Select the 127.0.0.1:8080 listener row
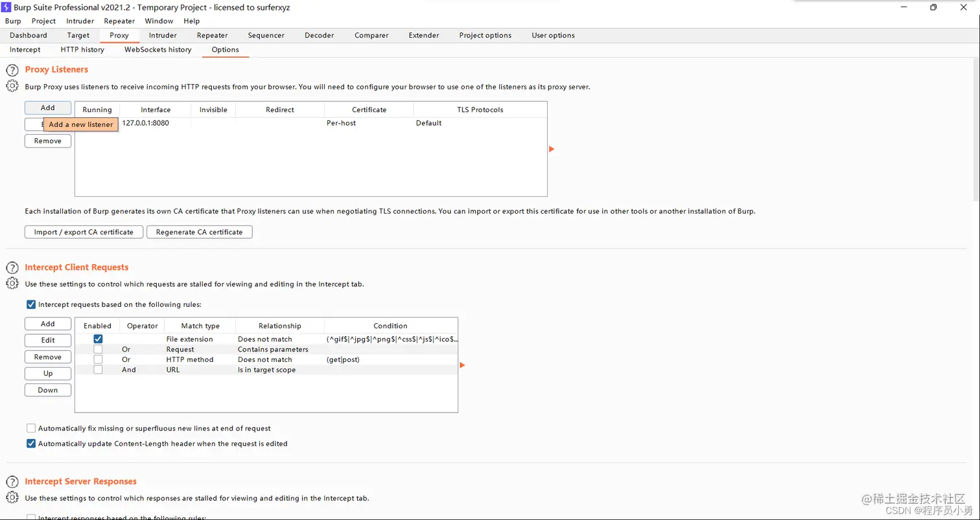The image size is (980, 520). point(311,123)
